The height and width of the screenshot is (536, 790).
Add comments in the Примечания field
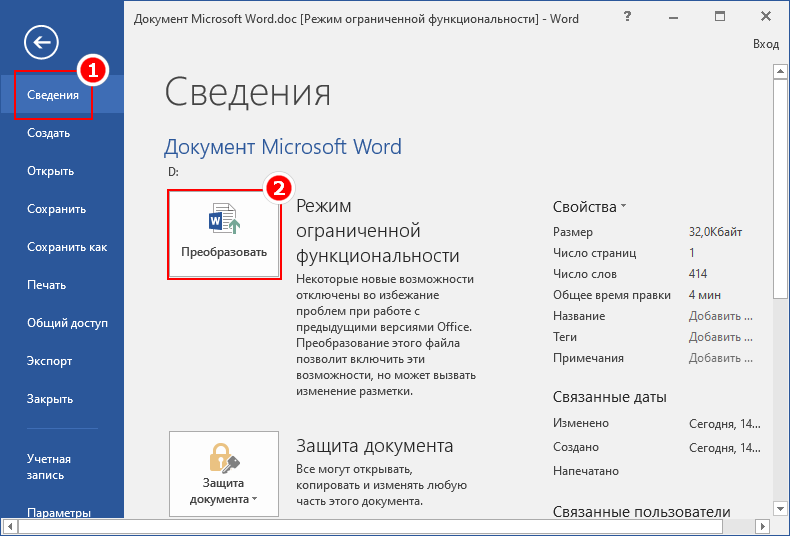click(x=720, y=358)
